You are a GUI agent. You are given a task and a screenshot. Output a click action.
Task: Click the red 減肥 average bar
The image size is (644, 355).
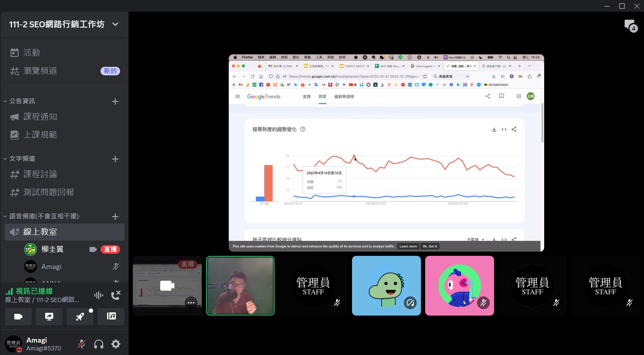click(x=269, y=183)
